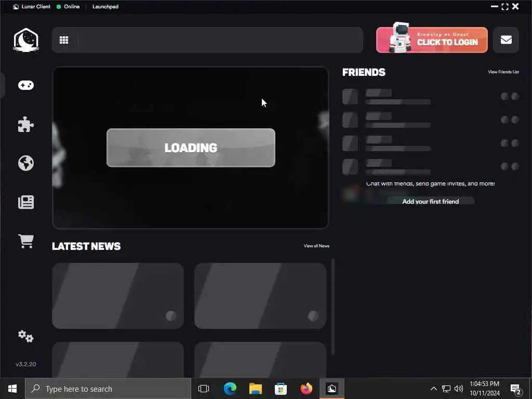Click the version text v3.2.20
The height and width of the screenshot is (399, 532).
click(26, 364)
